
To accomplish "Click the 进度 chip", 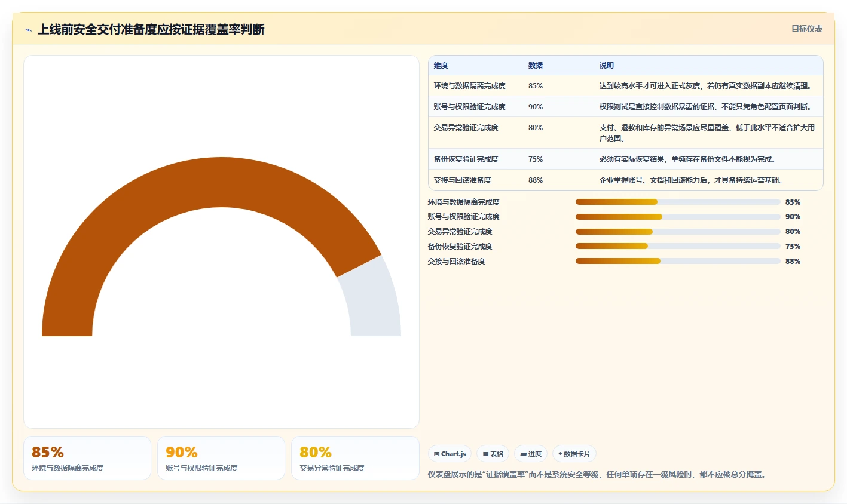I will pyautogui.click(x=531, y=454).
